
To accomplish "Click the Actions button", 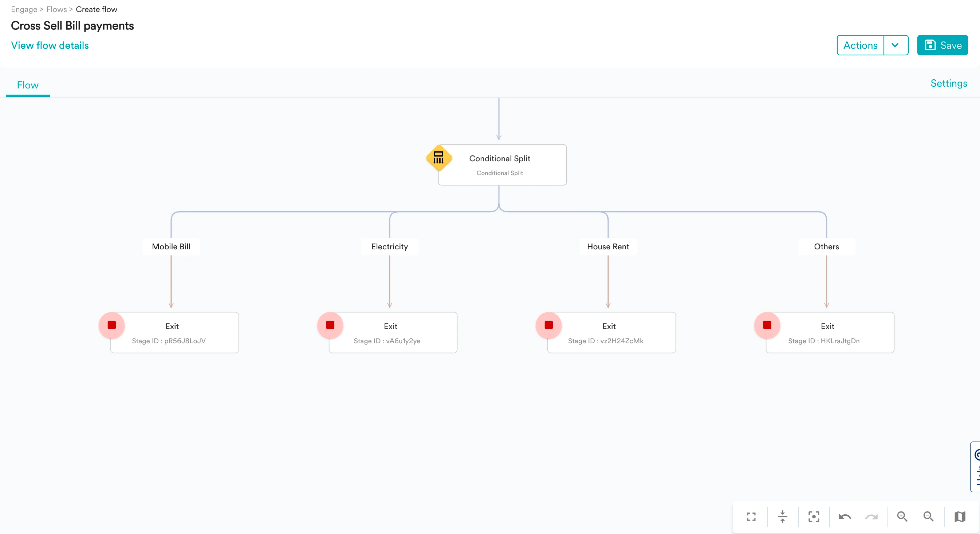I will [861, 45].
